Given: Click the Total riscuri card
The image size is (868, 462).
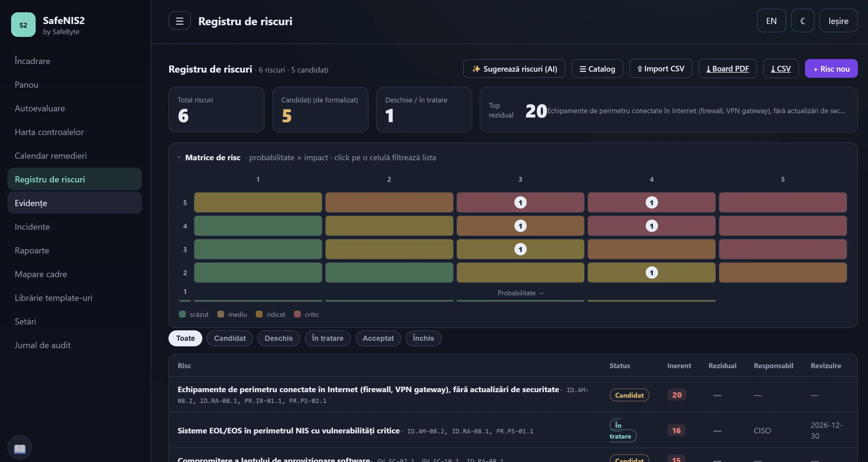Looking at the screenshot, I should pos(216,110).
